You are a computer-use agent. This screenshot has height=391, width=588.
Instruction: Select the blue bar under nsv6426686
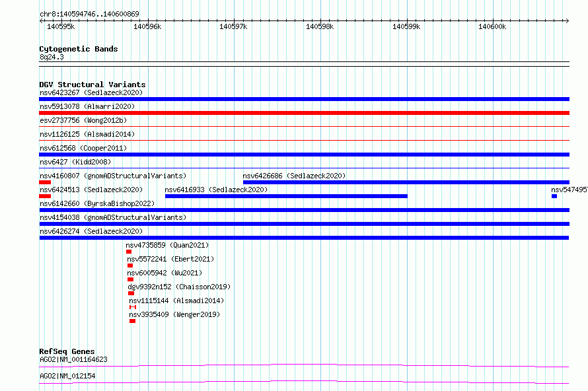[x=406, y=182]
